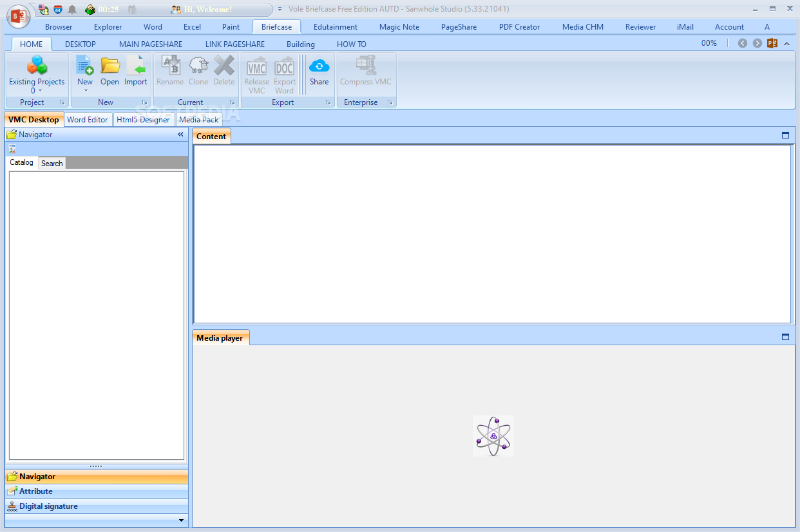Open the HOW TO ribbon tab

coord(352,44)
